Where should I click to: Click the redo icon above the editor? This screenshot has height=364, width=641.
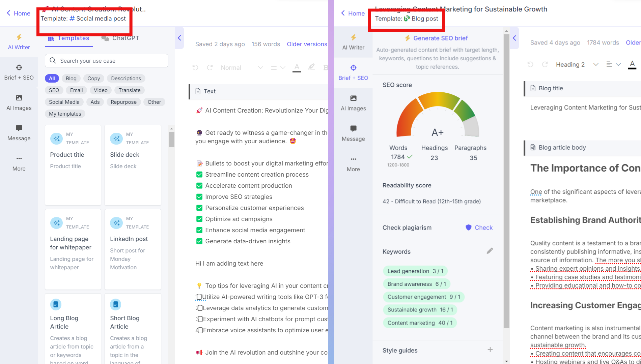(x=210, y=67)
